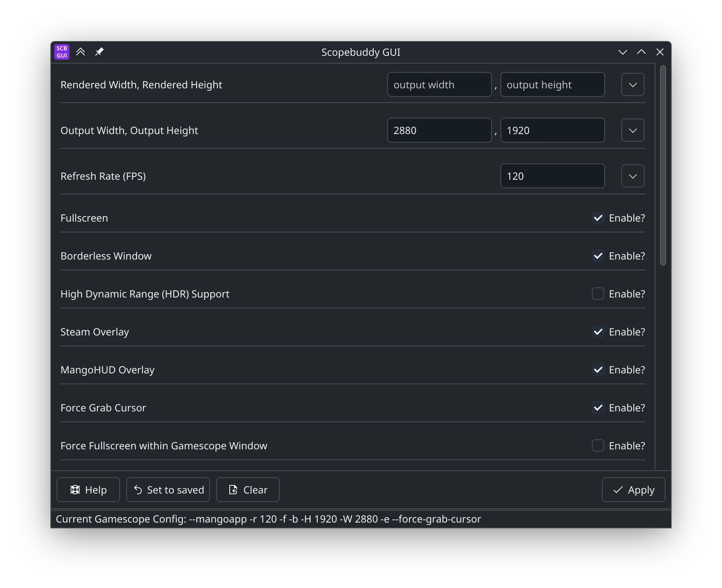Viewport: 722px width, 588px height.
Task: Click the Set to saved button
Action: click(168, 490)
